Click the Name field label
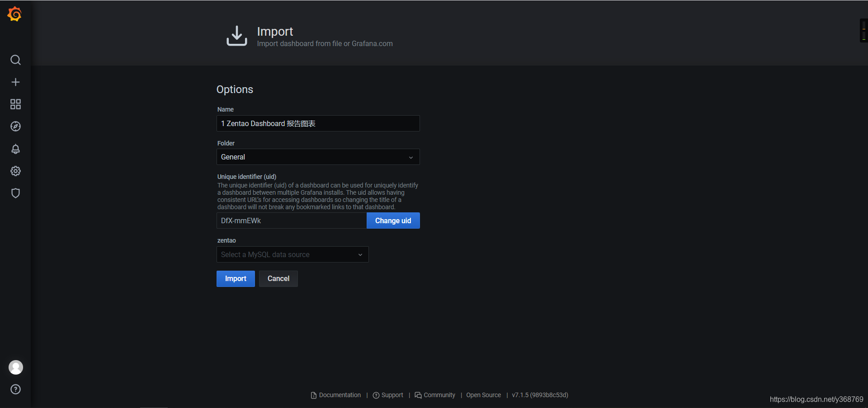The width and height of the screenshot is (868, 408). click(226, 109)
